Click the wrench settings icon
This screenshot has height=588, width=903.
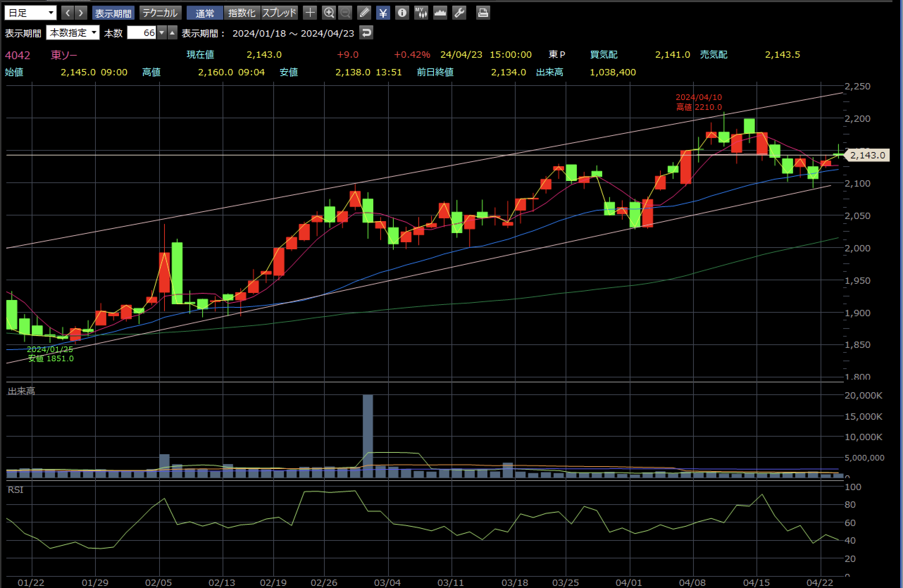click(459, 13)
